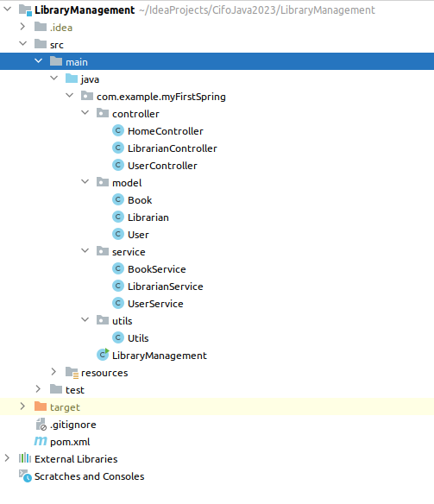Select the com.example.myFirstSpring package
The width and height of the screenshot is (434, 504).
click(x=161, y=97)
